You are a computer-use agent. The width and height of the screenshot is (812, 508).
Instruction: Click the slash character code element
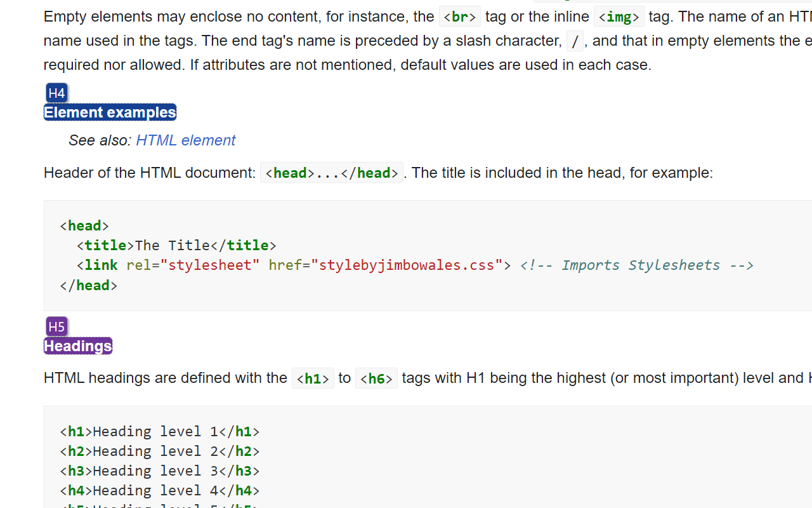pos(575,41)
